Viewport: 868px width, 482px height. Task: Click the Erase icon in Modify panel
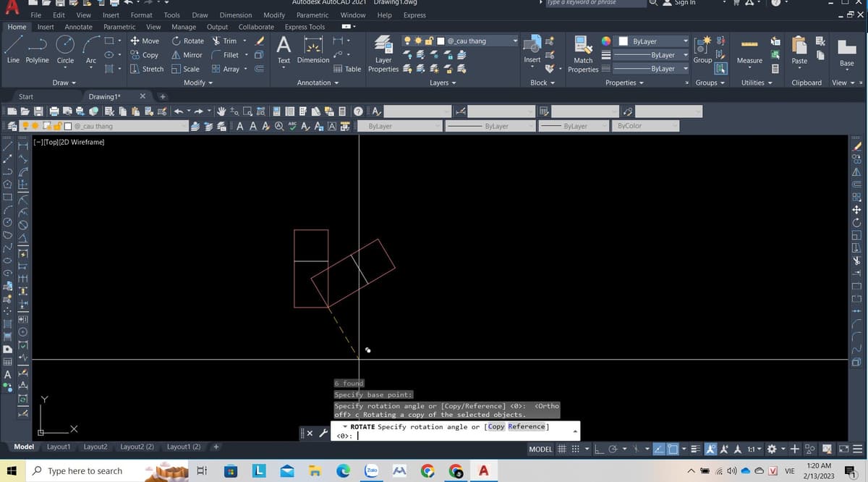click(x=261, y=41)
